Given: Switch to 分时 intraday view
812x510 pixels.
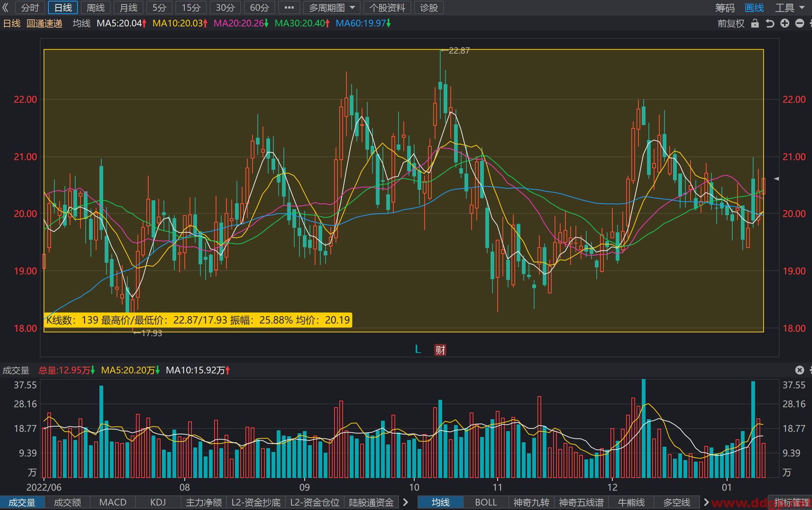Looking at the screenshot, I should (30, 7).
